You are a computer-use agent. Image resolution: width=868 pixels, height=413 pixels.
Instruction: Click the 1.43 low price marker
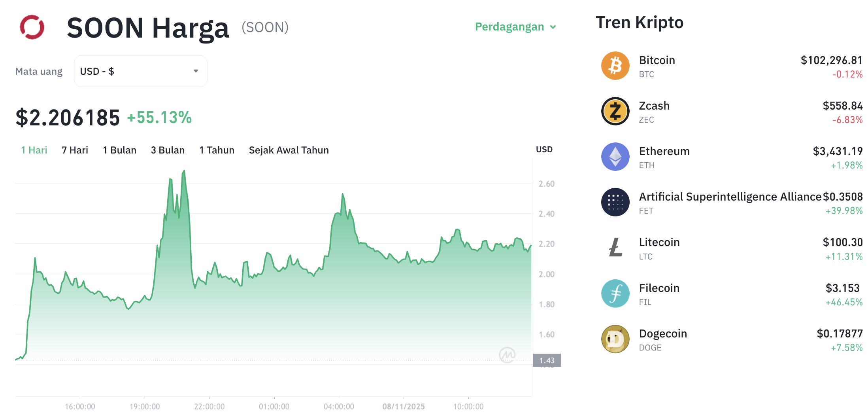(x=547, y=360)
